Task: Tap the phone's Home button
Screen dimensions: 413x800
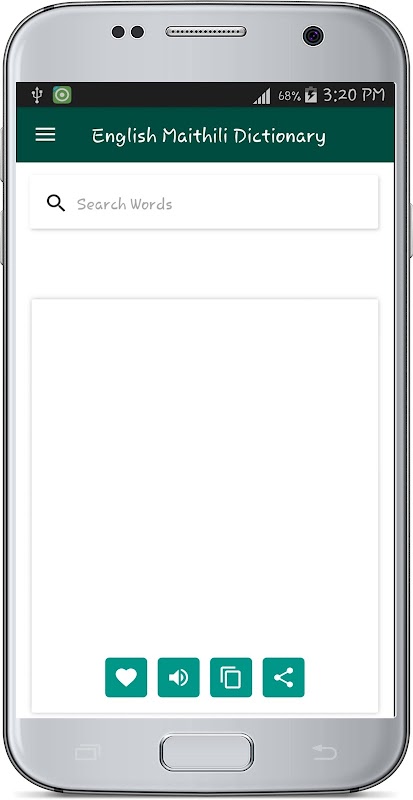Action: 206,753
